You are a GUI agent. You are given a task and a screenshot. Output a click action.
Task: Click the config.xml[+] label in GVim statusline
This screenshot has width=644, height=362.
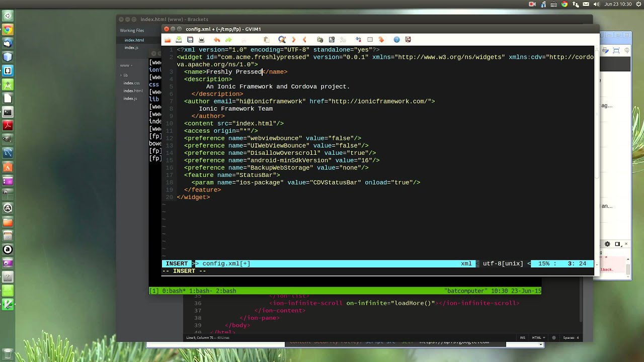click(226, 263)
